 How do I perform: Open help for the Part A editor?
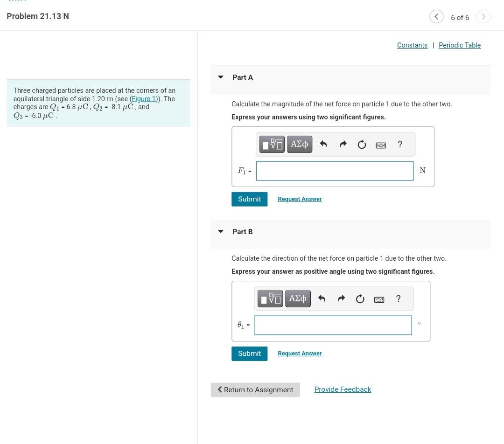[x=399, y=144]
